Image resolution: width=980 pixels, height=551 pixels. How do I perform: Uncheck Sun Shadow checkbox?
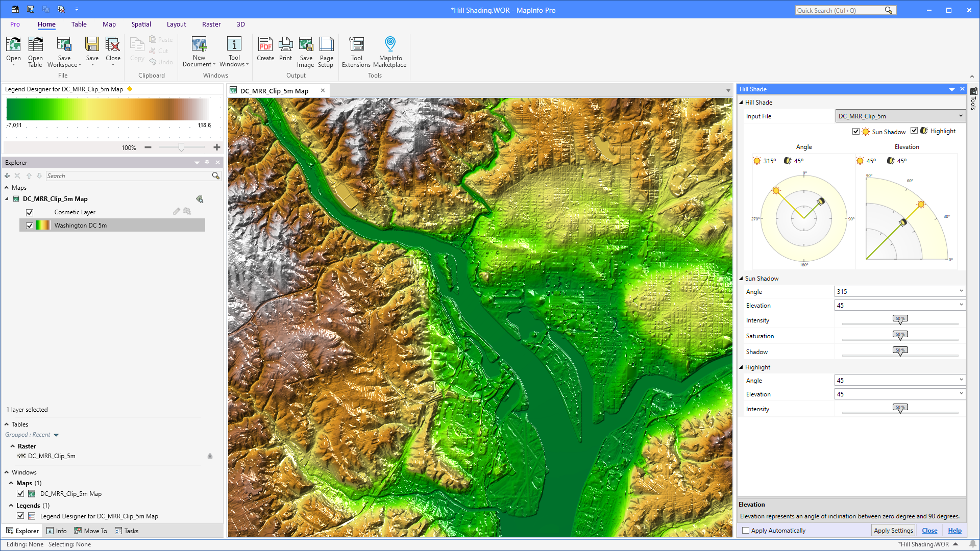tap(856, 132)
